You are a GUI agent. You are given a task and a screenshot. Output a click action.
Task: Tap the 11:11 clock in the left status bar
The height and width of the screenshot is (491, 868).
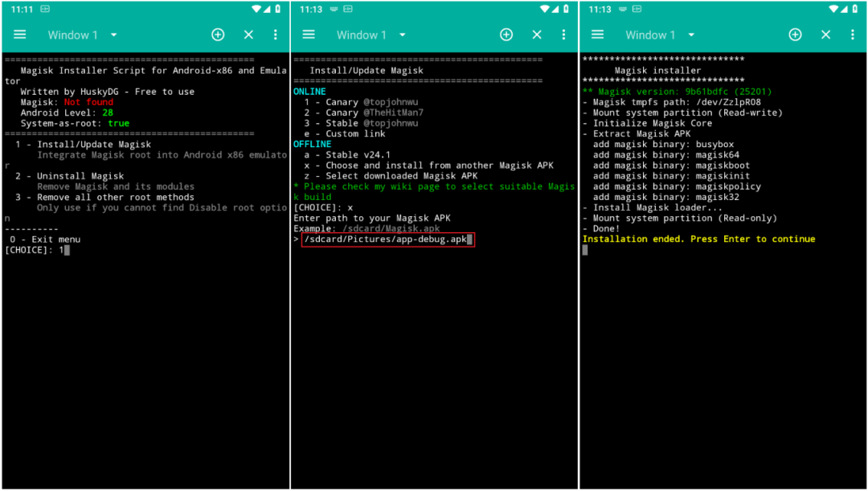click(23, 10)
